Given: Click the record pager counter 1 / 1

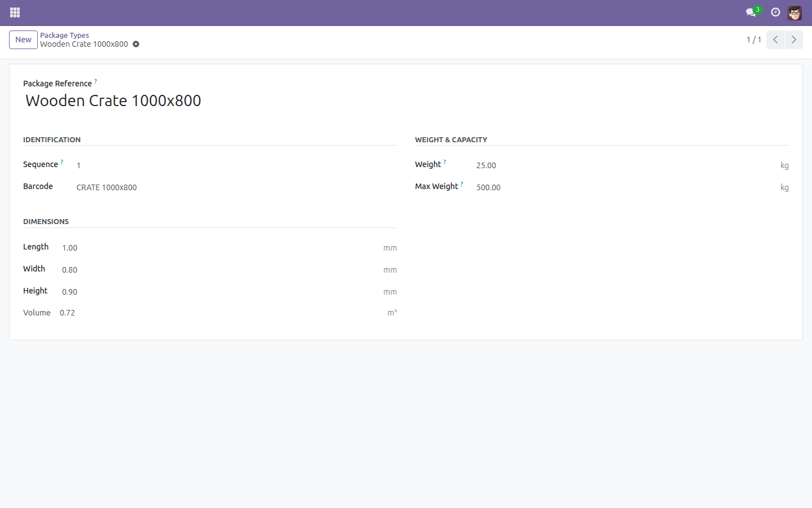Looking at the screenshot, I should coord(754,40).
